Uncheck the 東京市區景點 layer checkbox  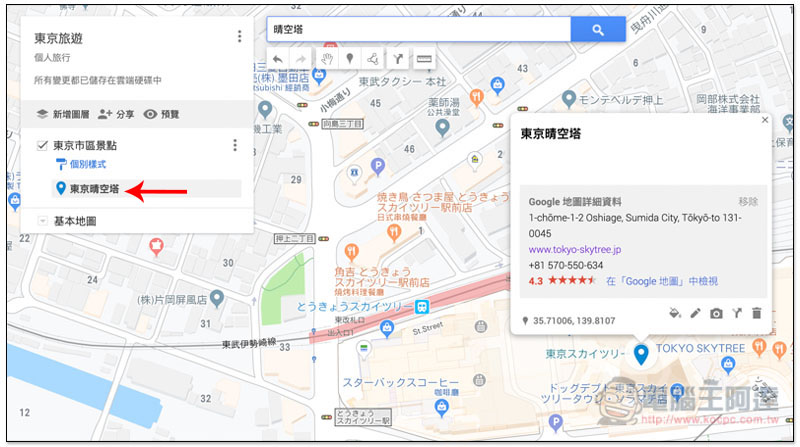point(42,146)
